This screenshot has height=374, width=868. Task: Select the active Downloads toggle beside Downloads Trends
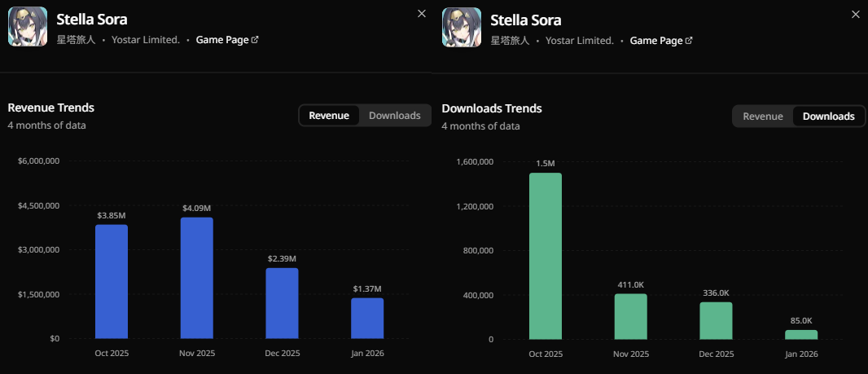[828, 117]
